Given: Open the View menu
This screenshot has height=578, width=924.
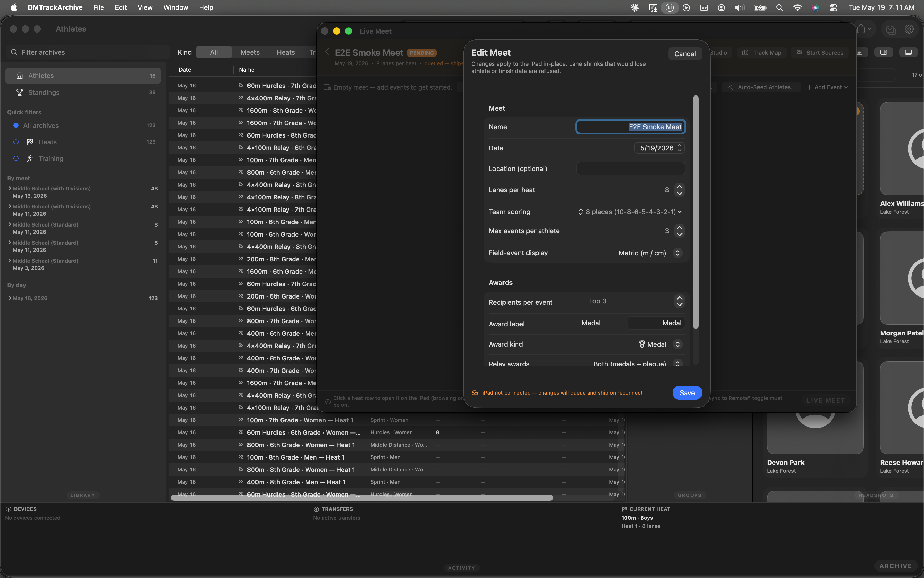Looking at the screenshot, I should click(x=145, y=8).
